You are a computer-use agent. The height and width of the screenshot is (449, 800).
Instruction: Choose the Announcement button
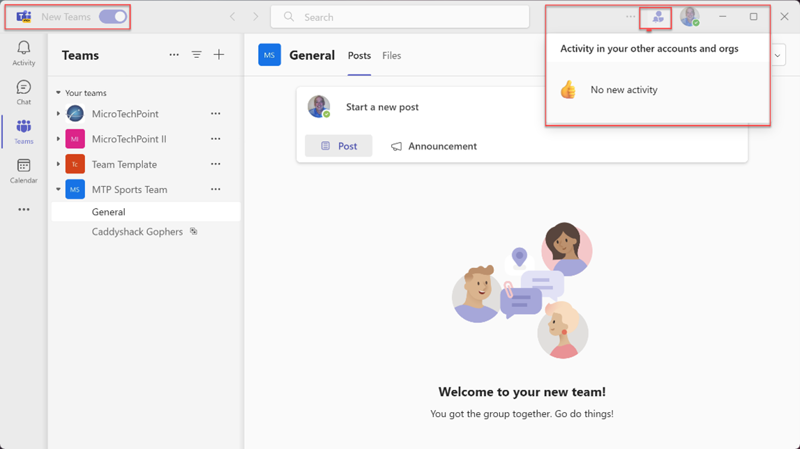[x=434, y=146]
